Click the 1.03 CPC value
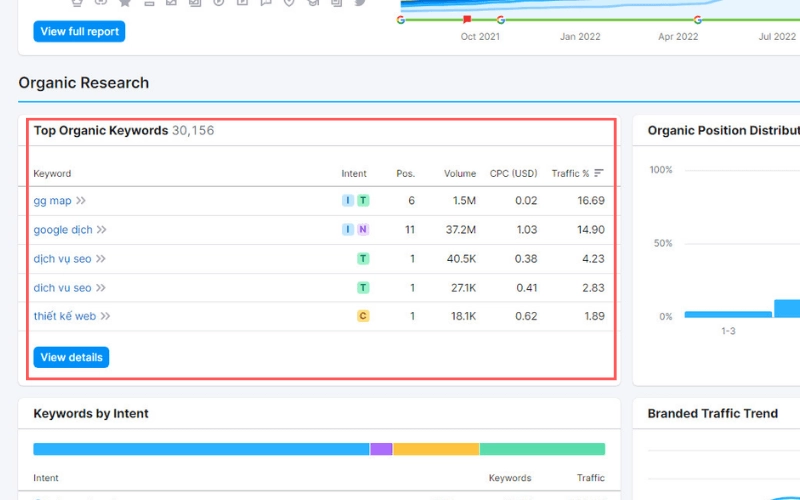The image size is (800, 500). coord(527,230)
